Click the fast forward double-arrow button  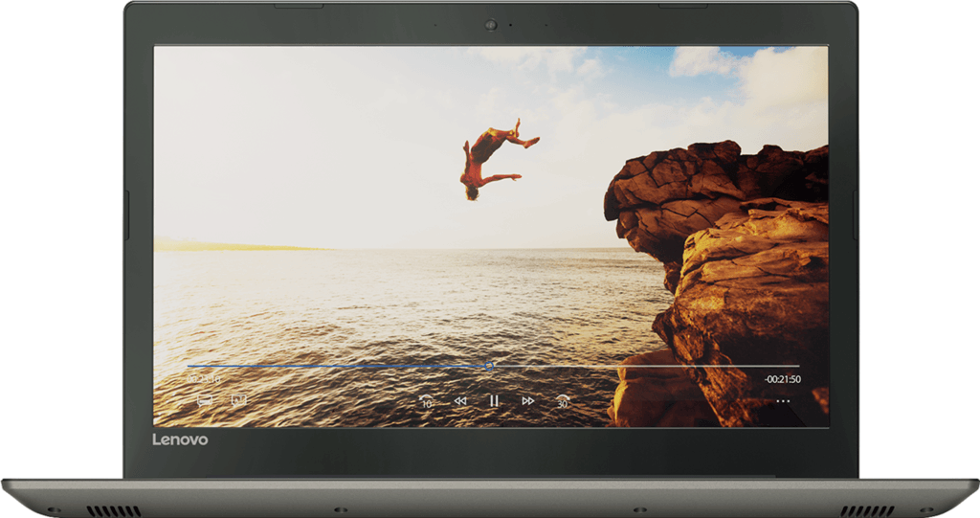pyautogui.click(x=527, y=400)
